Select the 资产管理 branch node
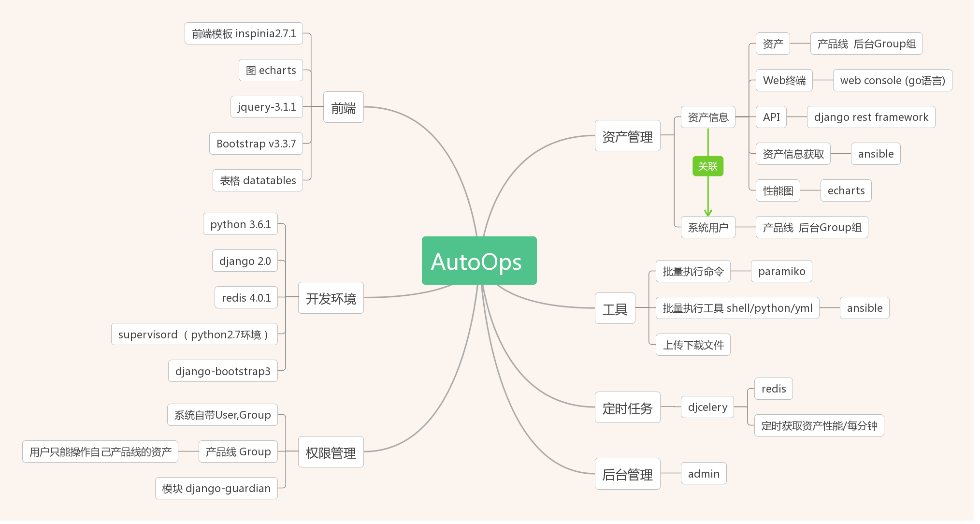980x524 pixels. pos(627,136)
